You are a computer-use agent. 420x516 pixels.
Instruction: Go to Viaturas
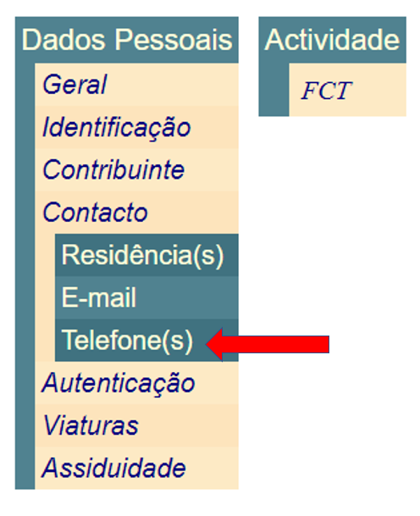(137, 425)
